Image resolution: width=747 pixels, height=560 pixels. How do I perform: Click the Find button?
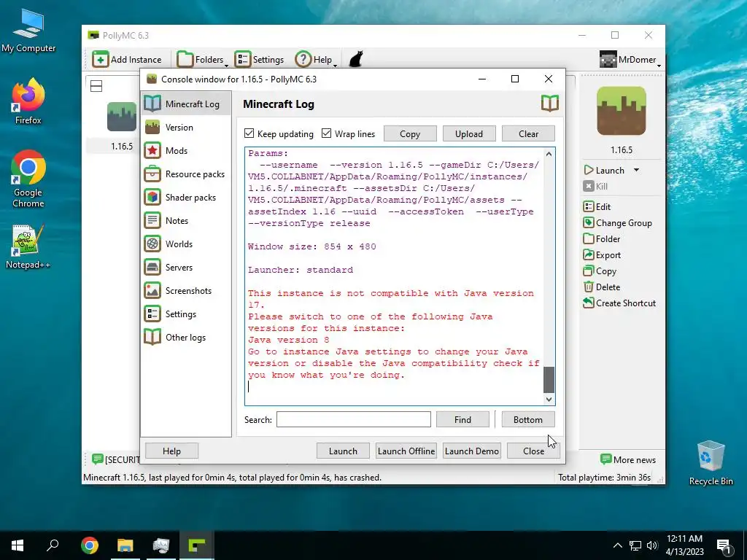point(462,419)
